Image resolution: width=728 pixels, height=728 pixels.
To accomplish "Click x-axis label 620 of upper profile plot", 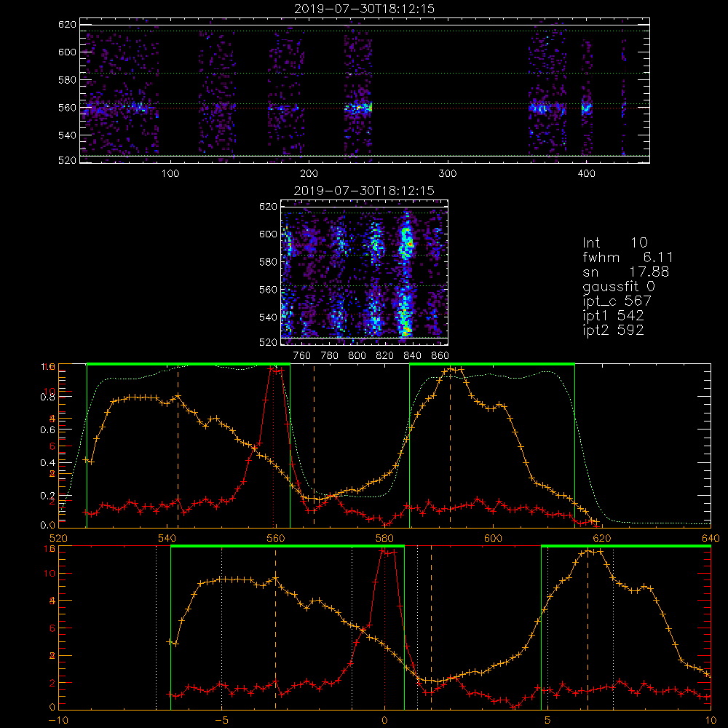I will coord(602,539).
